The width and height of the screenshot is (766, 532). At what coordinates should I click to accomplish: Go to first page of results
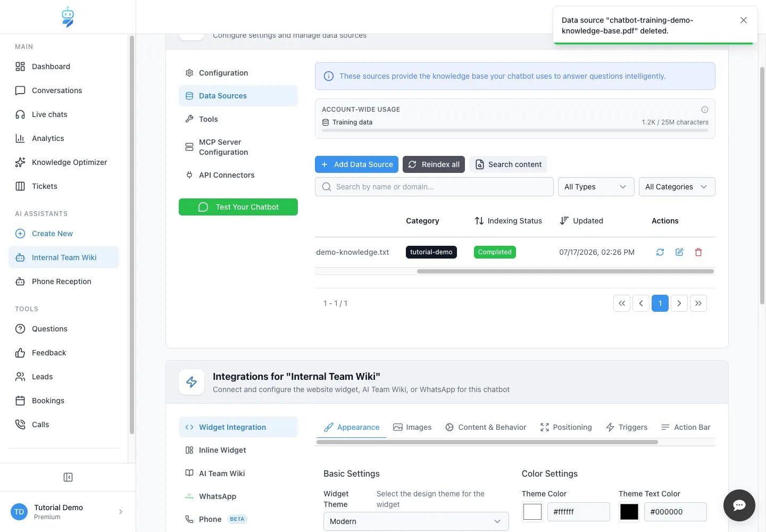point(622,303)
